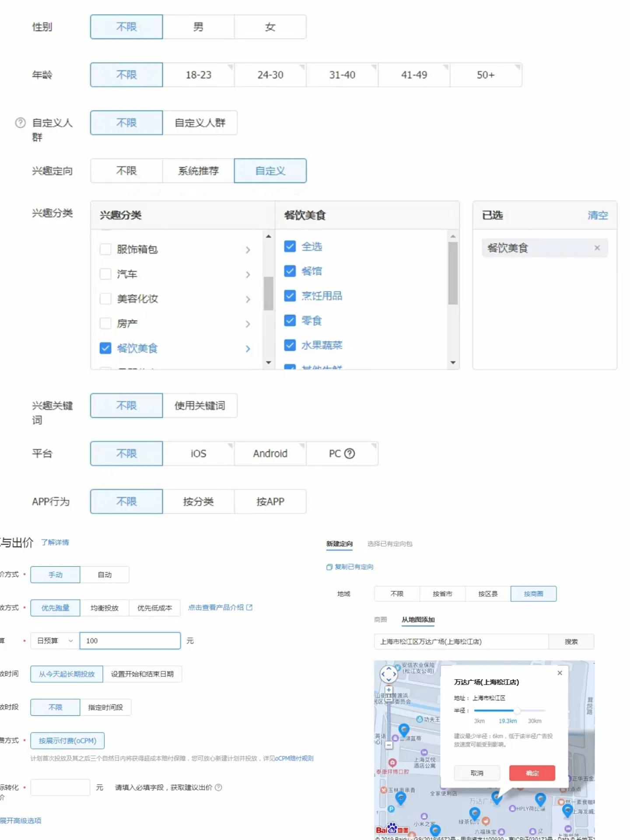
Task: Click the 复制已有定向 copy icon
Action: coord(329,567)
